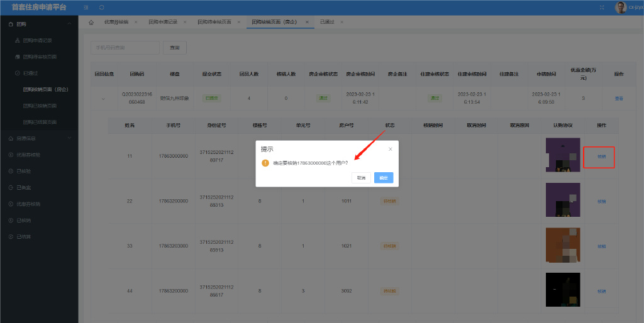Click the refresh icon in top header
The width and height of the screenshot is (644, 323).
(x=102, y=7)
